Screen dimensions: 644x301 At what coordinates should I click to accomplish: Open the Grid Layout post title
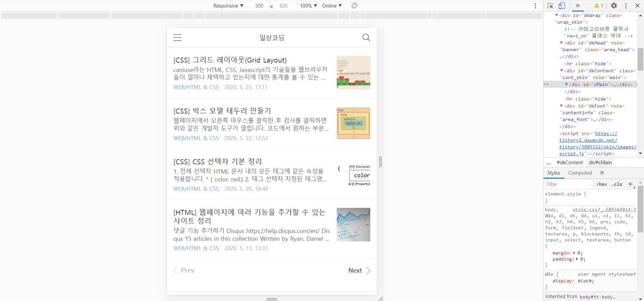tap(230, 60)
